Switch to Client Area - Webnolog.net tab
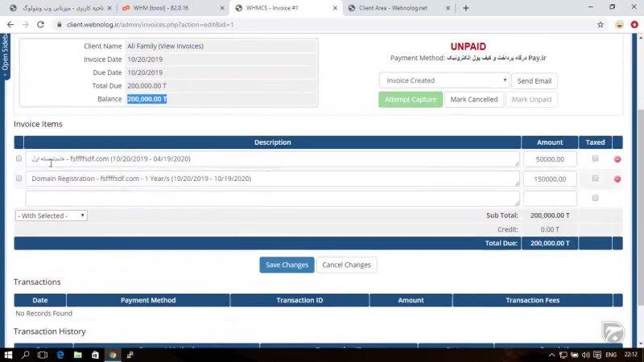Image resolution: width=644 pixels, height=362 pixels. 394,8
